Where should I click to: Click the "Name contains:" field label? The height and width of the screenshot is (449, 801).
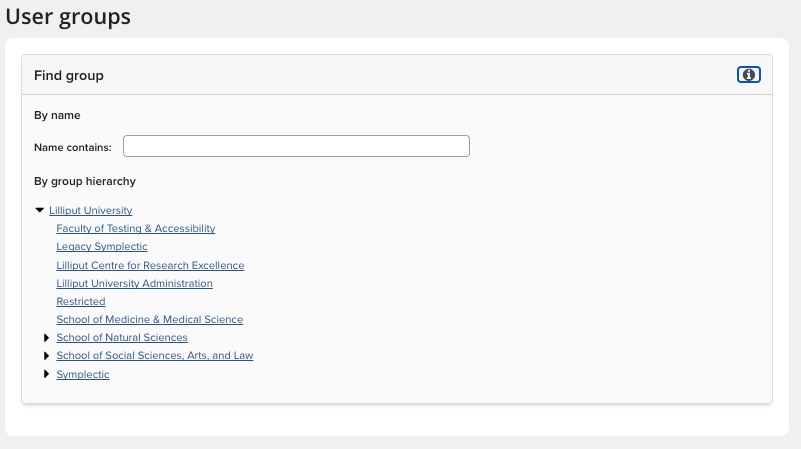73,147
